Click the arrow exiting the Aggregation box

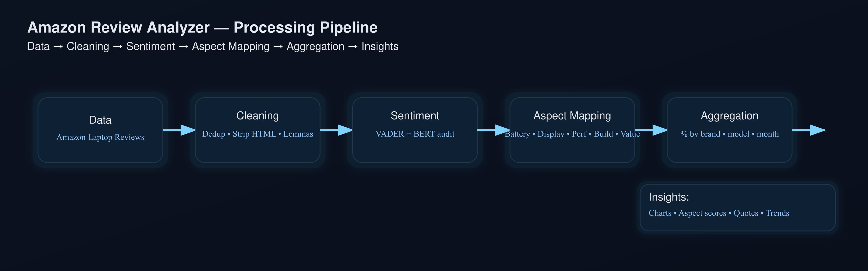pos(809,130)
